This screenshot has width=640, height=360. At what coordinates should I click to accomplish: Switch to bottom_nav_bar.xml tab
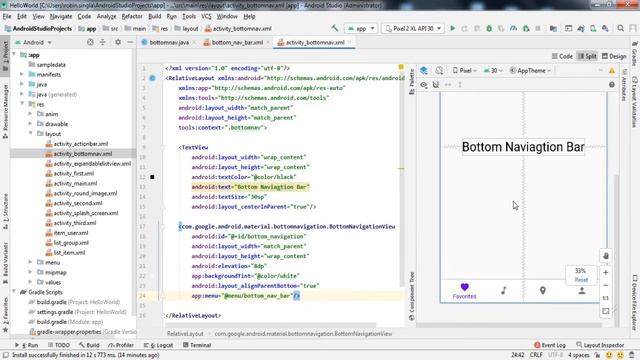(237, 42)
